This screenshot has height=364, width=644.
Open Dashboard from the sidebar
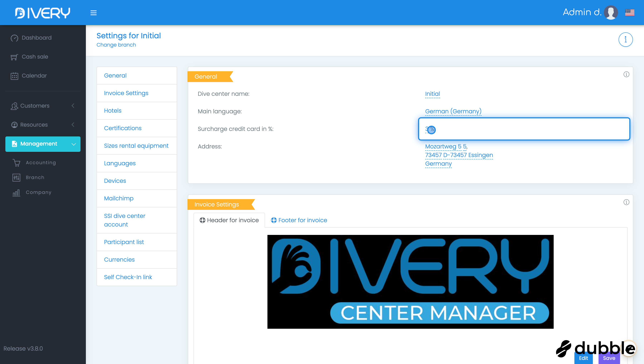pyautogui.click(x=36, y=38)
